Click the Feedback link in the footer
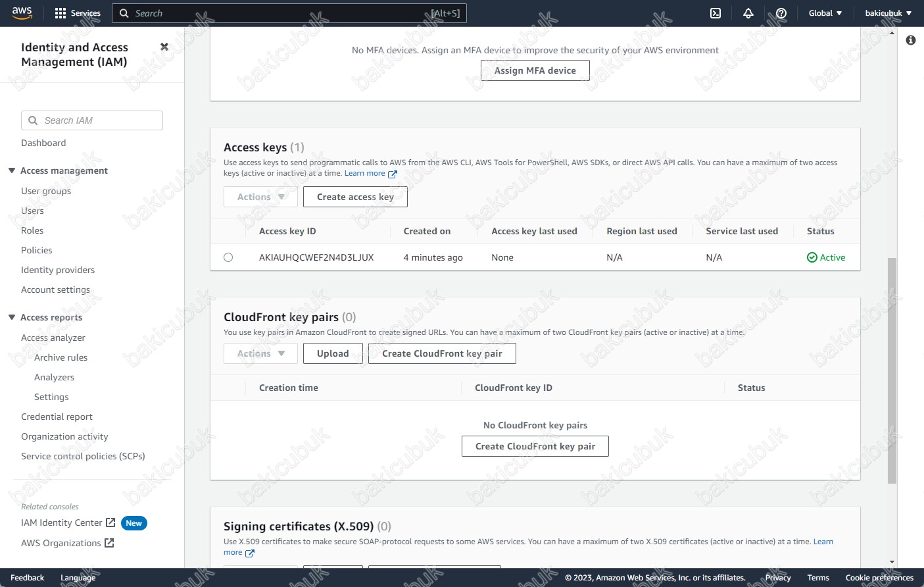Image resolution: width=924 pixels, height=587 pixels. 28,578
